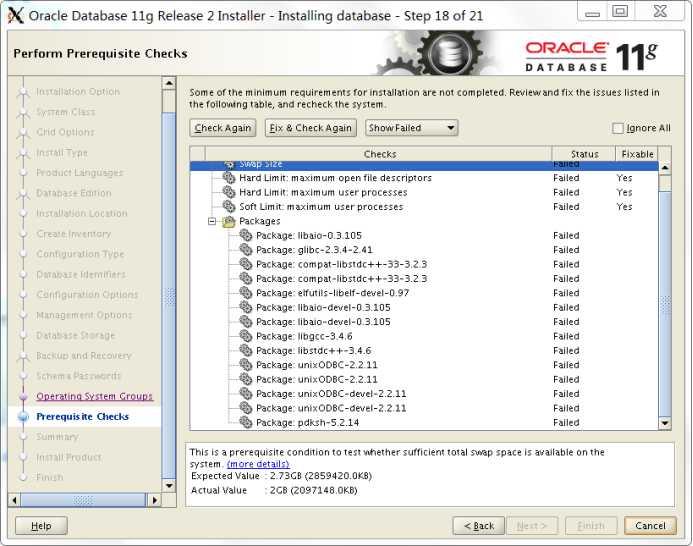
Task: Open the more details link
Action: [x=258, y=464]
